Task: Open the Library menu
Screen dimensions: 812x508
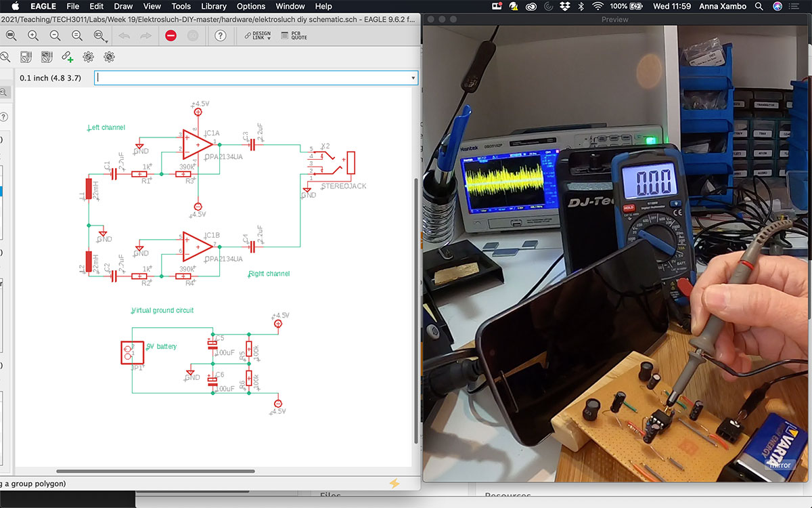Action: pyautogui.click(x=213, y=6)
